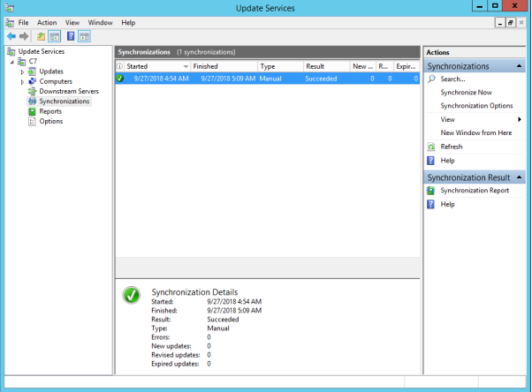Click the New column header
This screenshot has width=532, height=392.
point(362,66)
